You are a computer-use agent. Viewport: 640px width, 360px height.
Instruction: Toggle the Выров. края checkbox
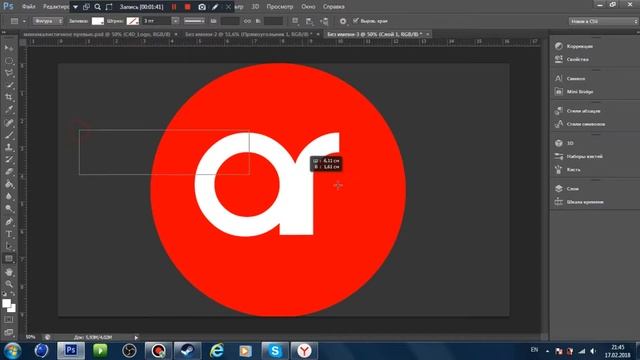(x=356, y=20)
